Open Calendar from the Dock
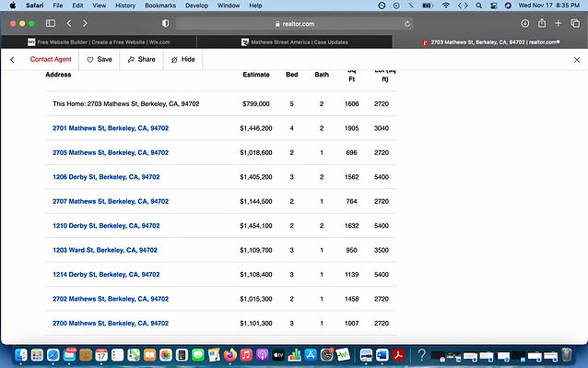The width and height of the screenshot is (588, 368). click(x=101, y=355)
